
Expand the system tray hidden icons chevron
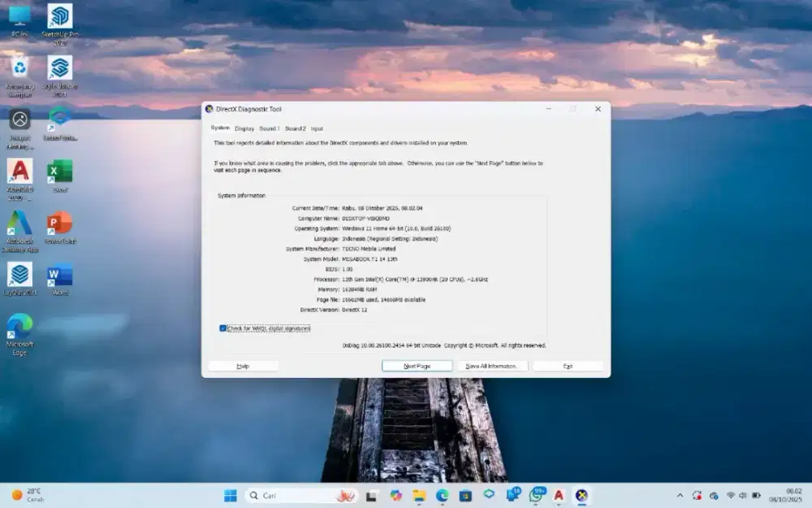point(680,495)
